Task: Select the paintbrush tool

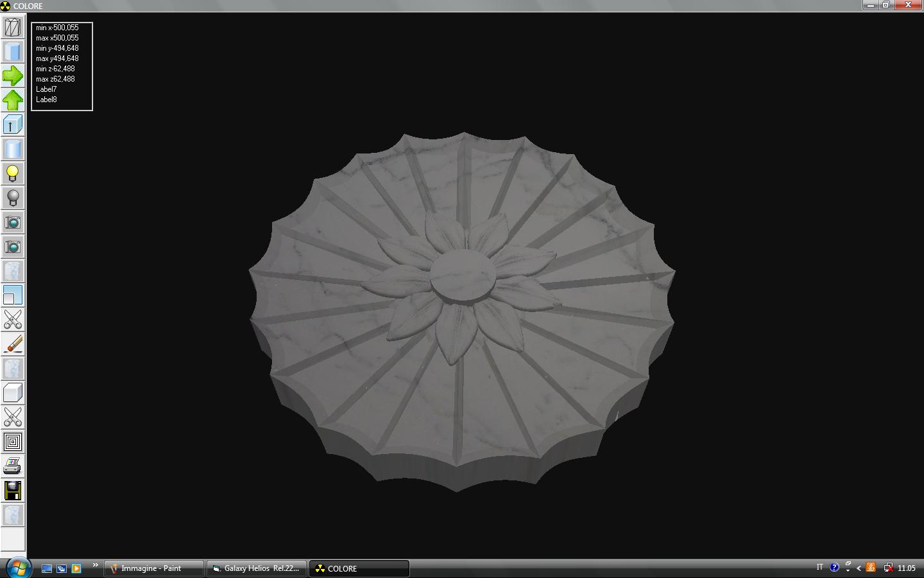Action: click(x=13, y=344)
